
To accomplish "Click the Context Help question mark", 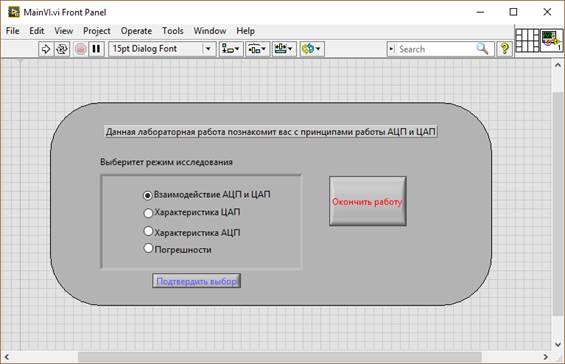I will point(504,49).
